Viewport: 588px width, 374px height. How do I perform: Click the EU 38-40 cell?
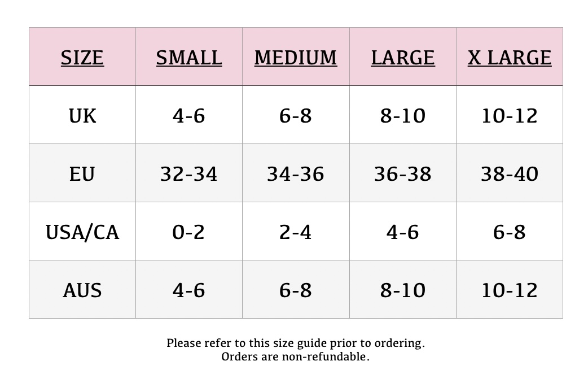[509, 174]
